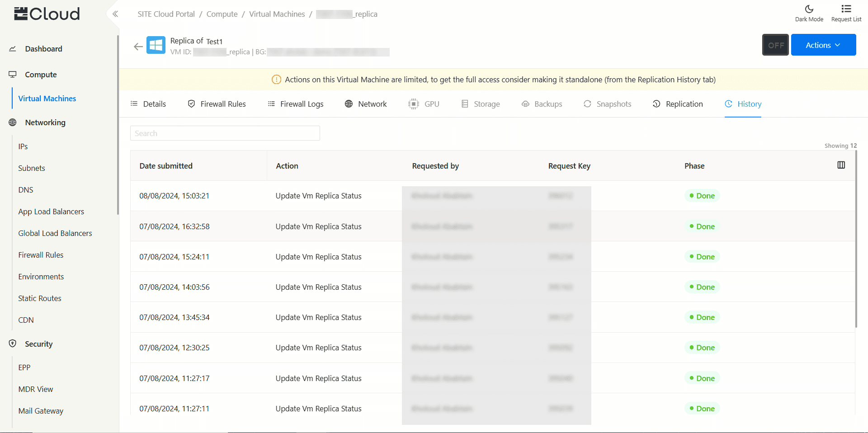Open the Actions dropdown menu
This screenshot has height=433, width=868.
coord(823,45)
